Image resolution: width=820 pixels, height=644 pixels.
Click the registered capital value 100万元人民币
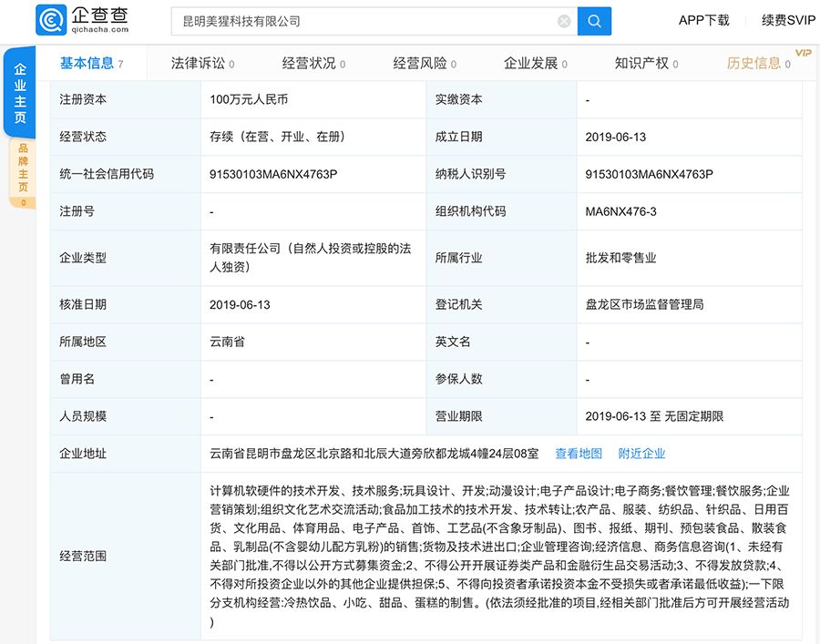pos(249,99)
